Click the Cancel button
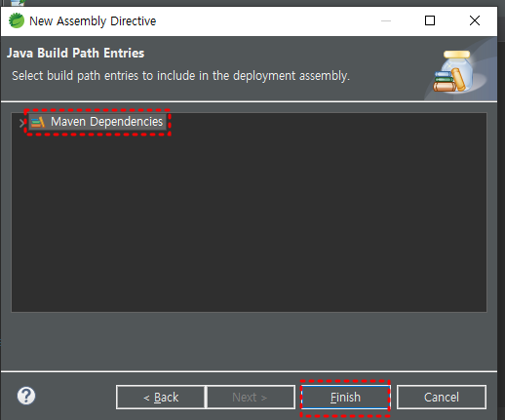The image size is (505, 420). 442,398
